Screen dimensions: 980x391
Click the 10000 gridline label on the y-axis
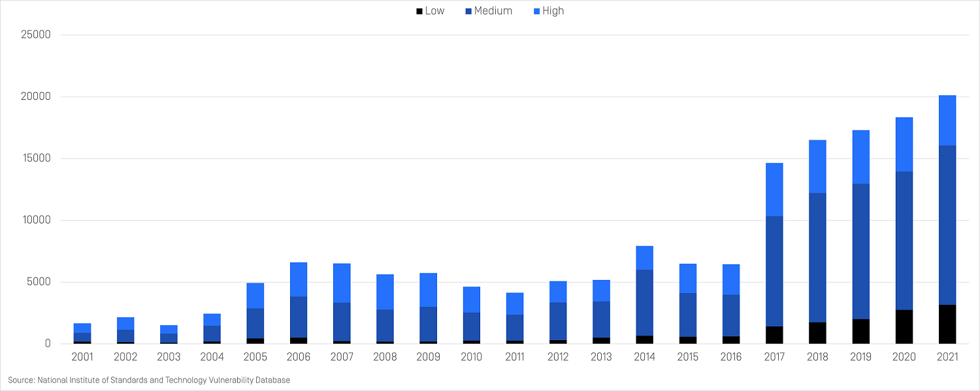click(x=37, y=221)
